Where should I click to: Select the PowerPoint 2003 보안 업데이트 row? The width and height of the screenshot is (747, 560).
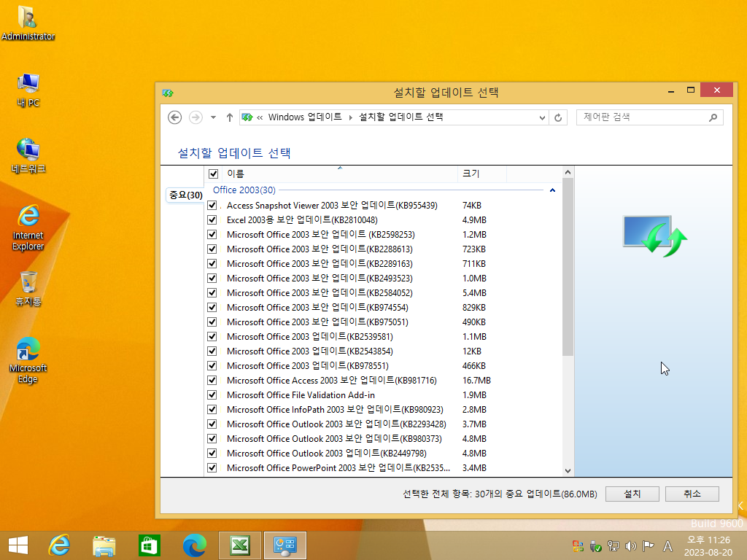[x=384, y=467]
